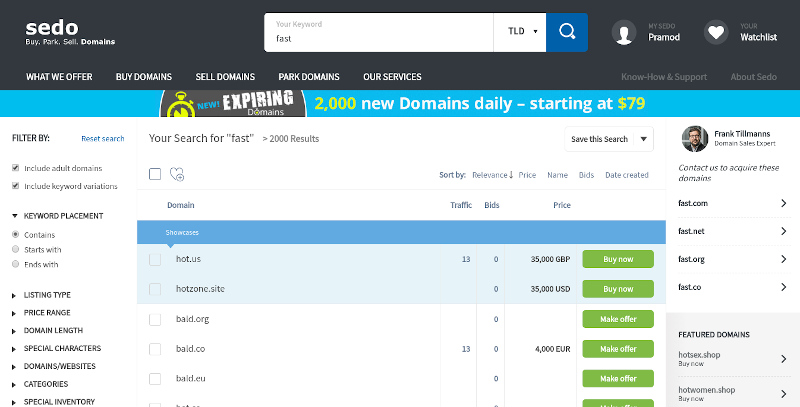The image size is (800, 407).
Task: Open the hotzone.site domain link
Action: pyautogui.click(x=200, y=289)
